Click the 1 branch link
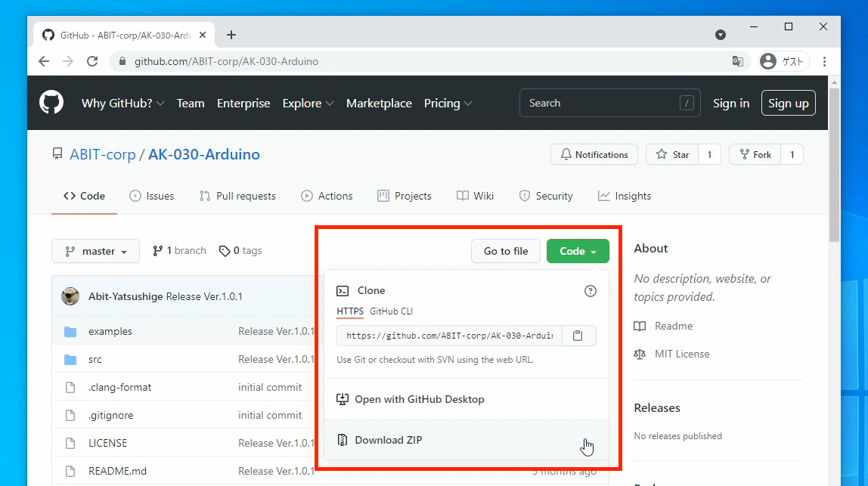Screen dimensions: 868x486 179,251
